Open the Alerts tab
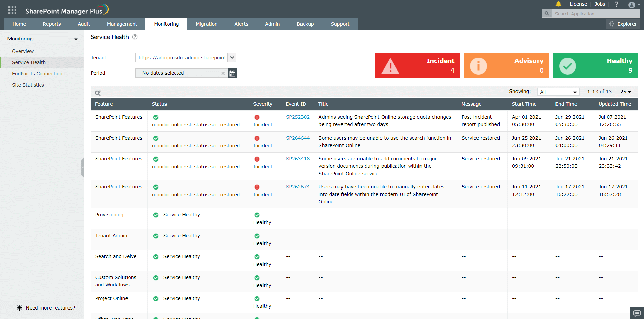This screenshot has height=319, width=644. click(241, 24)
